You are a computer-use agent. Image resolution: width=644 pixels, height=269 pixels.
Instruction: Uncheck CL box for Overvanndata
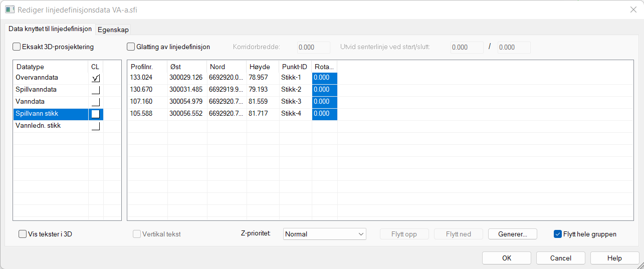tap(96, 78)
